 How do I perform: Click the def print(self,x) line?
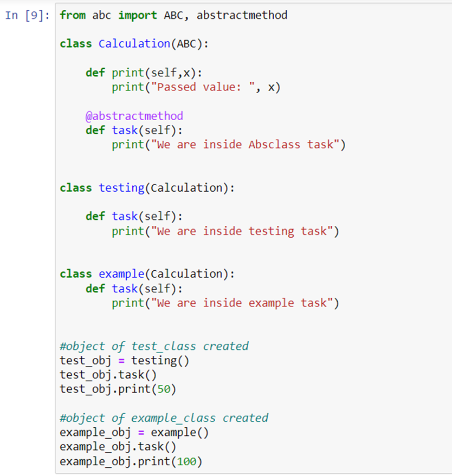coord(144,73)
